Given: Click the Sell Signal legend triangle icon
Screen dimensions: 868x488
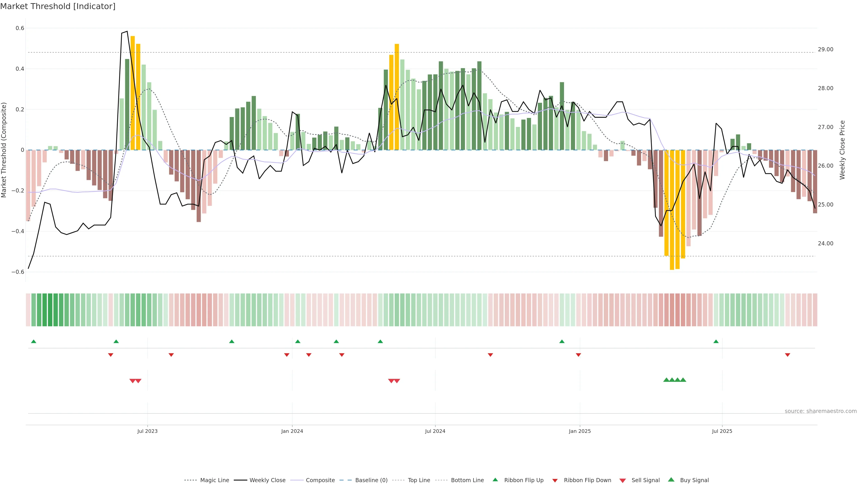Looking at the screenshot, I should [622, 480].
